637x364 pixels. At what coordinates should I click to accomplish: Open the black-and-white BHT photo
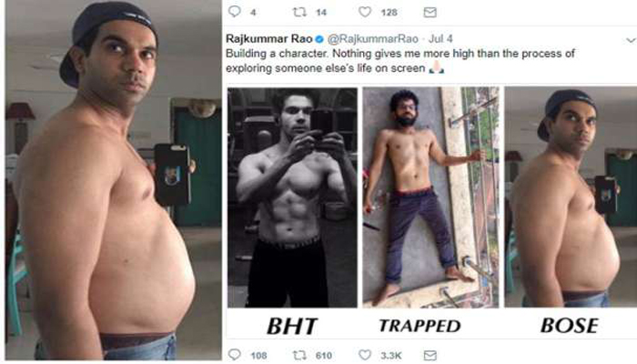point(292,197)
